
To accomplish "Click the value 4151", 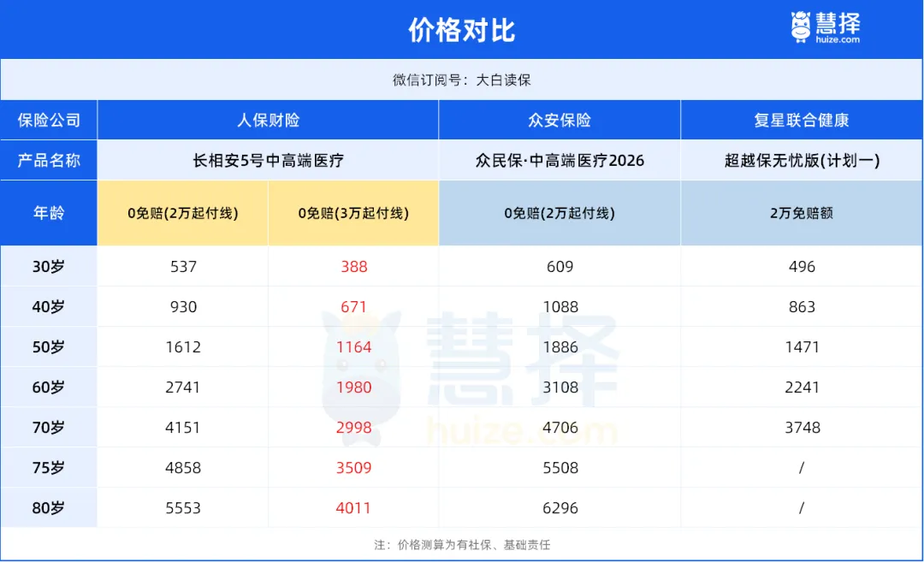I will click(183, 428).
